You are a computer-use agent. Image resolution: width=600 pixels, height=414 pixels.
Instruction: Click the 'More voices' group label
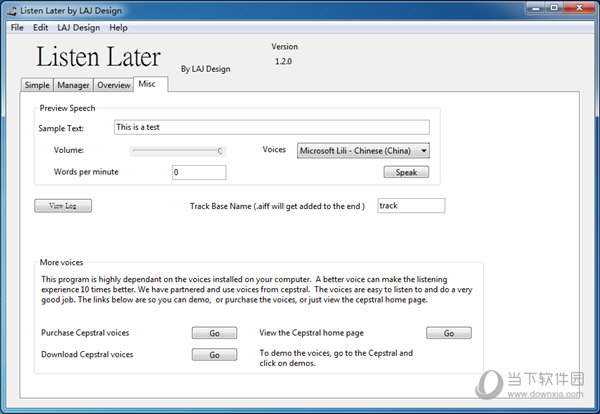click(x=61, y=262)
